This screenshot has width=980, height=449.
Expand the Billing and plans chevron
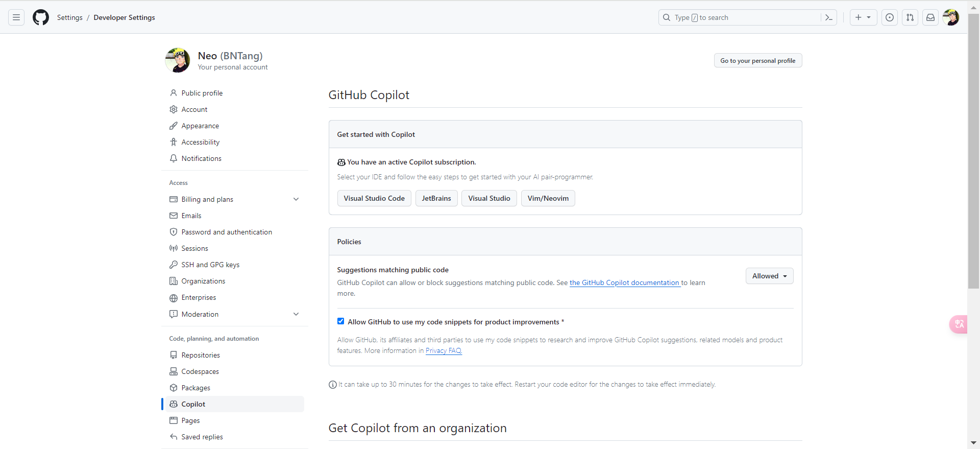296,199
